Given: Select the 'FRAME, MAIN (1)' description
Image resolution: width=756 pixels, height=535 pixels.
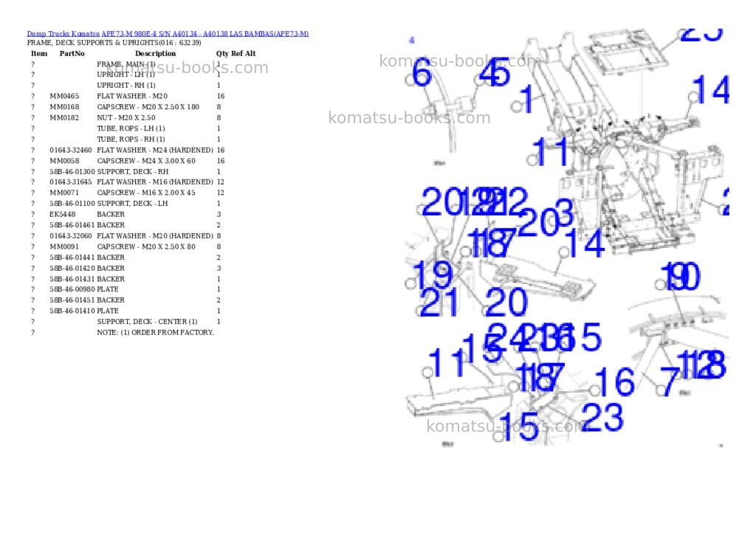Looking at the screenshot, I should [126, 64].
